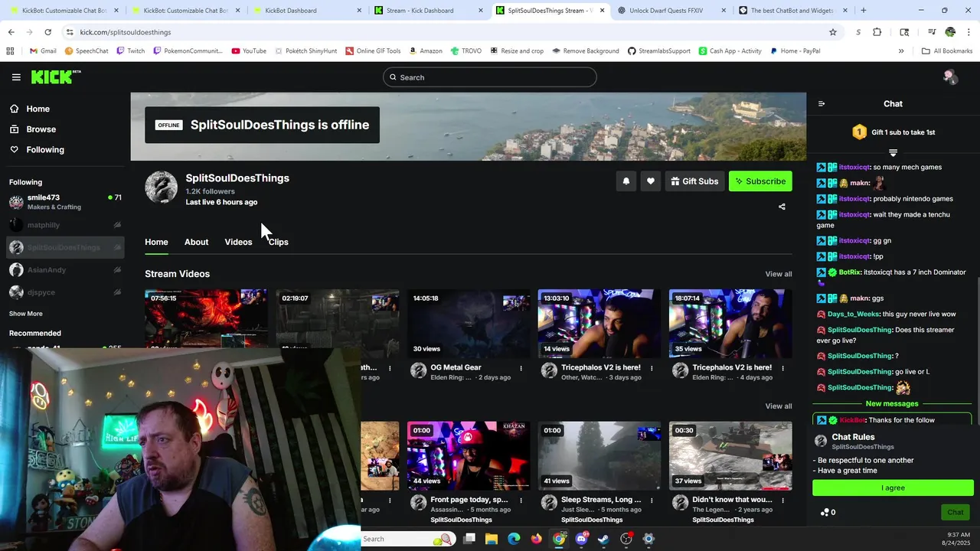Open options for Tricephalos video 3 days ago

(652, 368)
